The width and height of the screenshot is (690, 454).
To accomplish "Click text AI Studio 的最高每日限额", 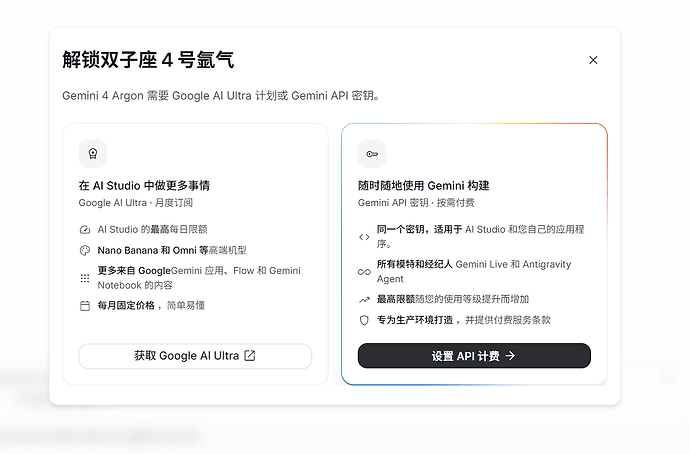I will (x=152, y=229).
